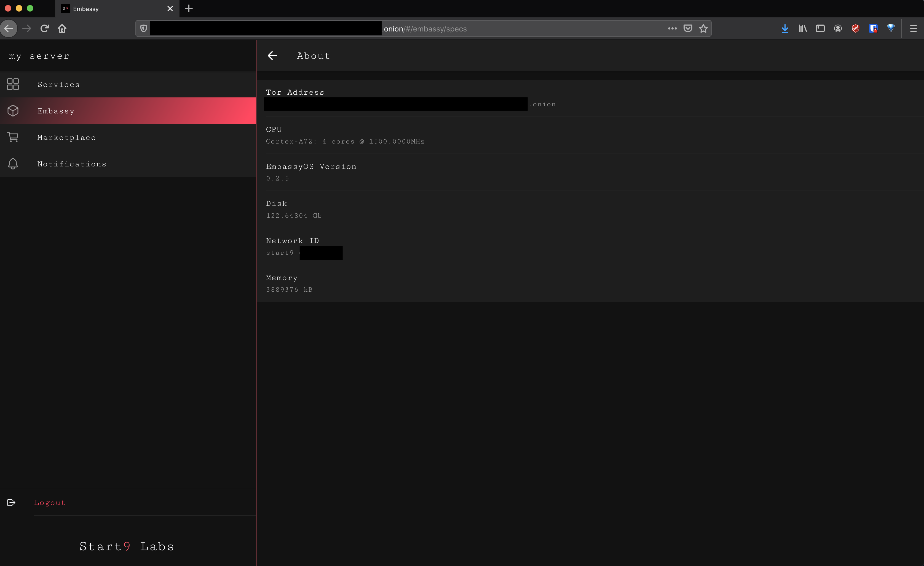Screen dimensions: 924x566
Task: Reload the current page
Action: click(45, 28)
